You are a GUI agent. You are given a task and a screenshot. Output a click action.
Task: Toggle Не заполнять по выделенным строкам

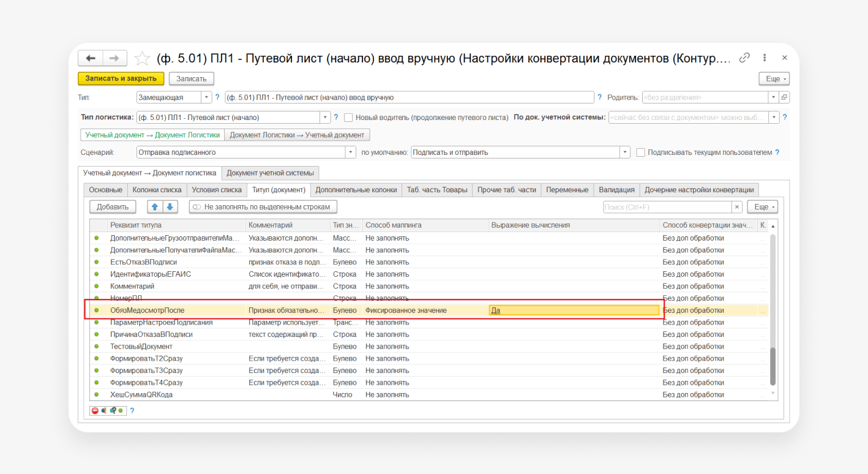263,207
